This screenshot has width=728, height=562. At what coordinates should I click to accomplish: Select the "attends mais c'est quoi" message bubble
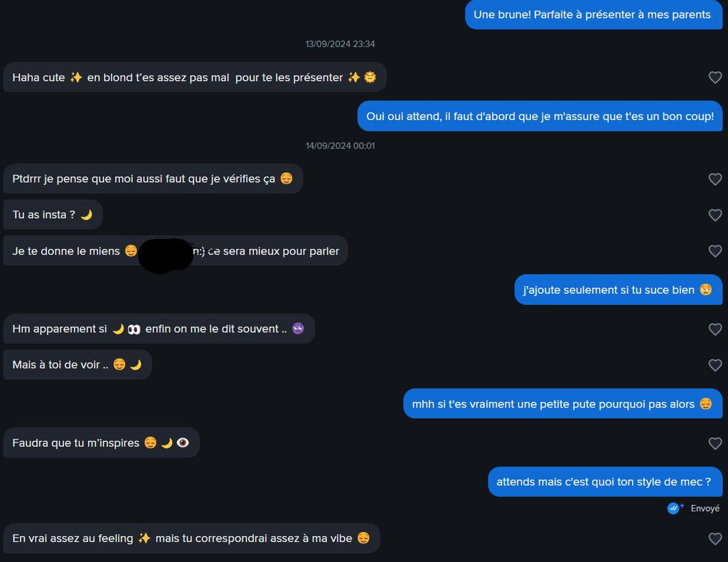(604, 482)
